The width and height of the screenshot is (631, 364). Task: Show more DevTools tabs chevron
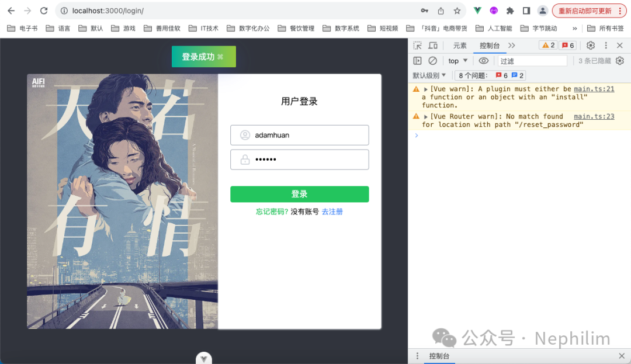tap(511, 46)
